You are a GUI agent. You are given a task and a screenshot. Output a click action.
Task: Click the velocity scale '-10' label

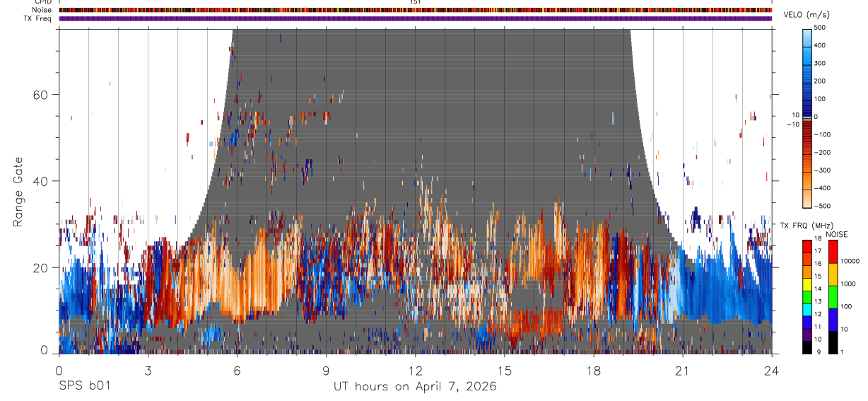792,124
